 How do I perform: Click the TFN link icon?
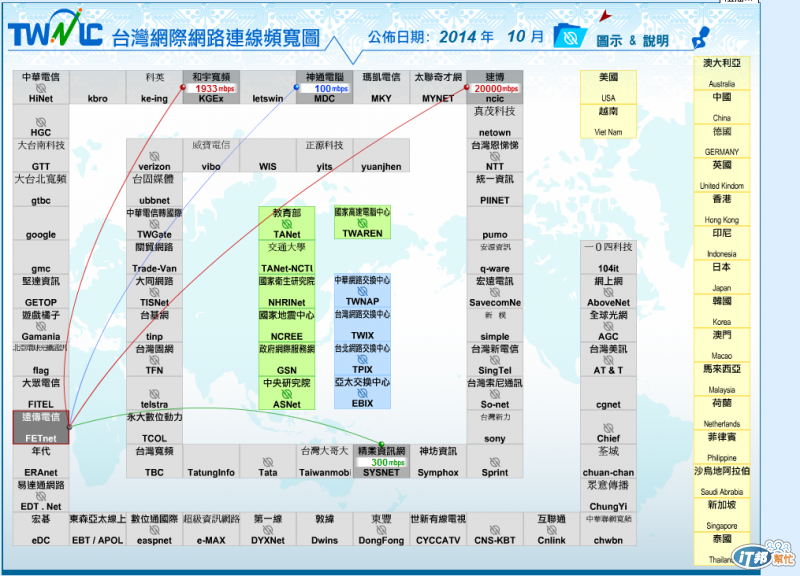[154, 360]
